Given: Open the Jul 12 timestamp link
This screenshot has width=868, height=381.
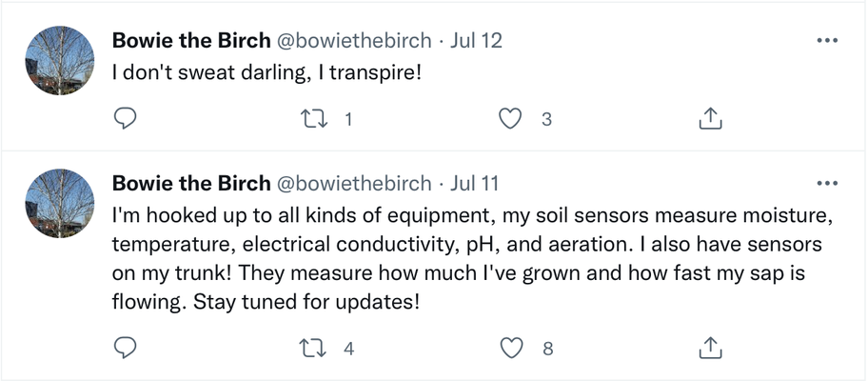Looking at the screenshot, I should [476, 41].
